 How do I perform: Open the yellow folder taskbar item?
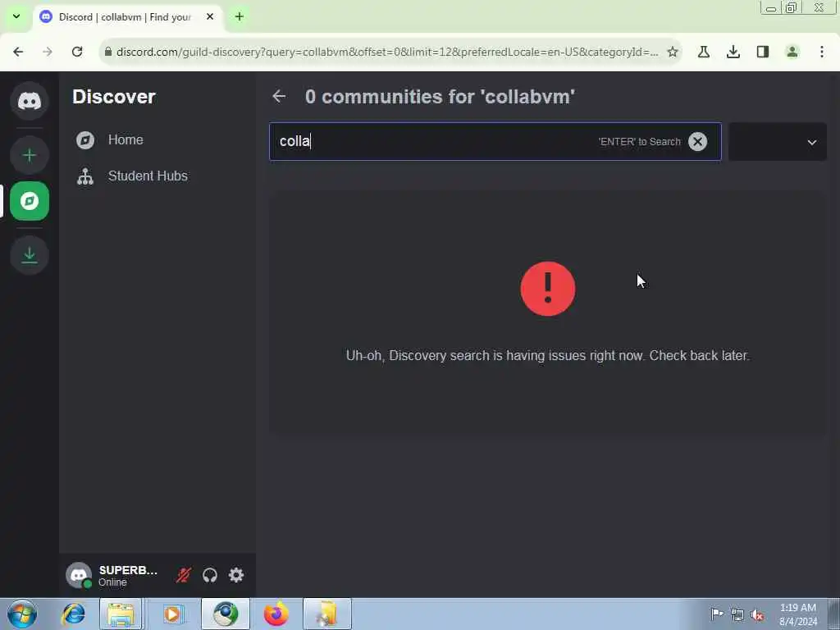coord(327,614)
